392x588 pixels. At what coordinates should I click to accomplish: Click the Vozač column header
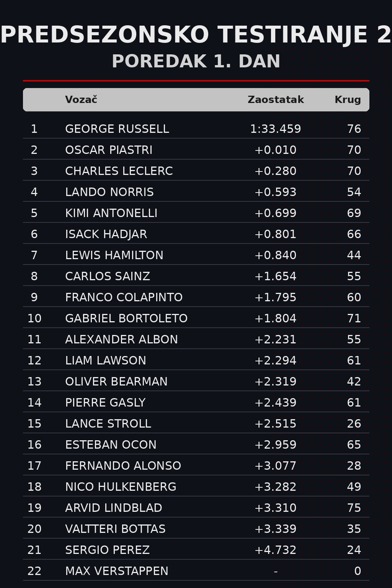(81, 100)
